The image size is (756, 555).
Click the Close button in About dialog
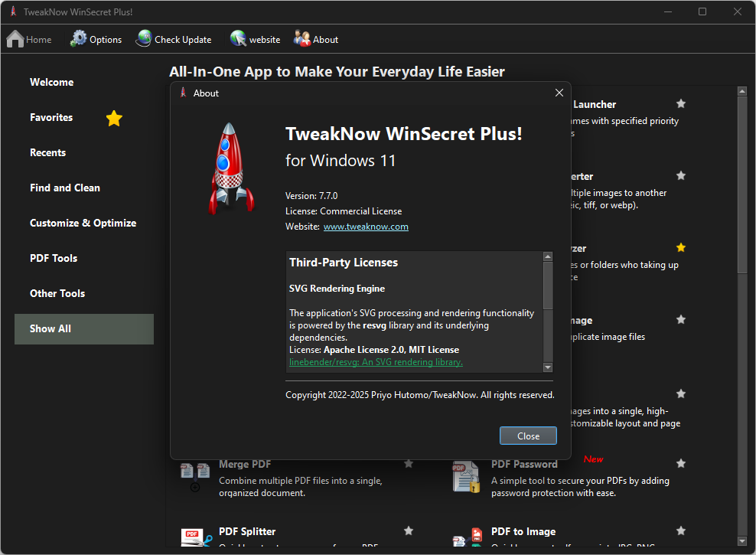pyautogui.click(x=528, y=436)
